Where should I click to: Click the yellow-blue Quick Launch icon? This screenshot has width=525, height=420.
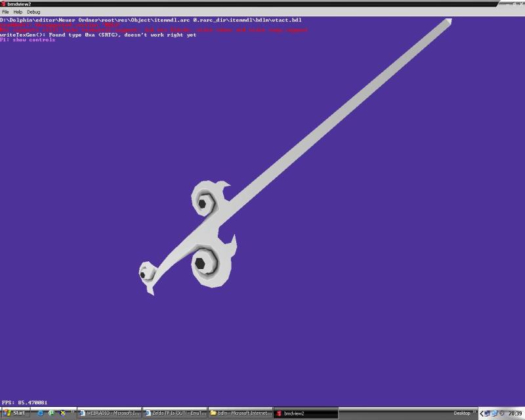click(62, 413)
